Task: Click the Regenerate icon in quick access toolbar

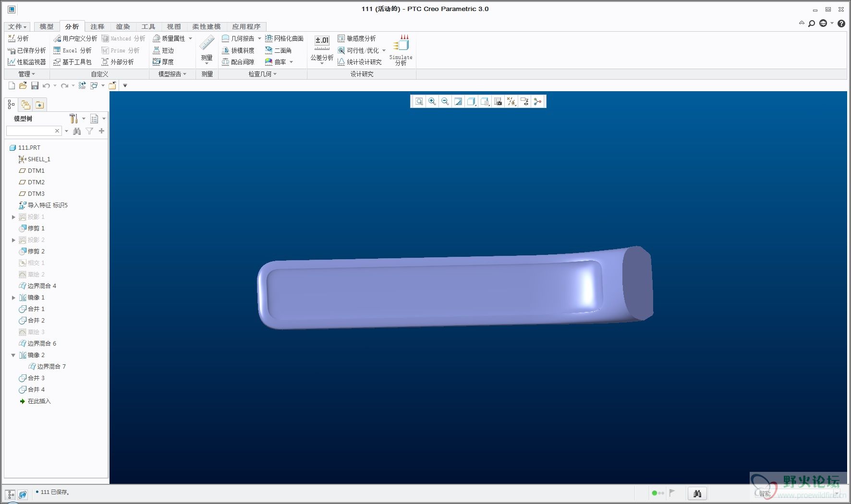Action: [x=82, y=85]
